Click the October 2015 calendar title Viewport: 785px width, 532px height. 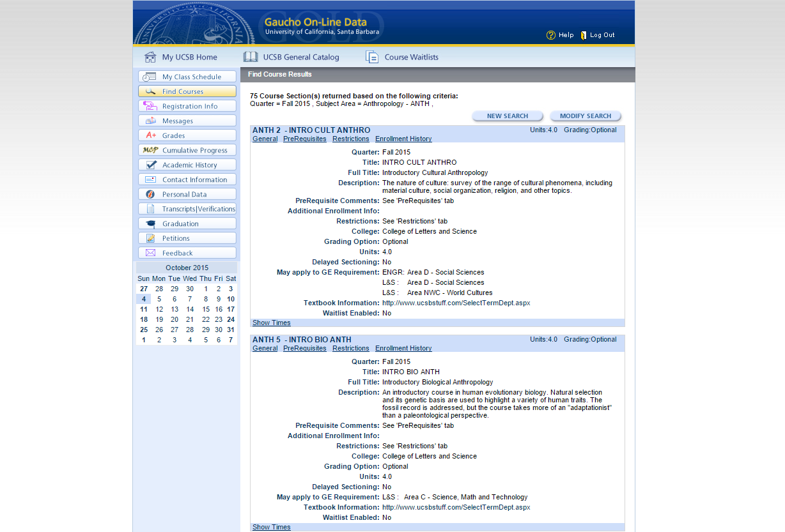tap(187, 268)
